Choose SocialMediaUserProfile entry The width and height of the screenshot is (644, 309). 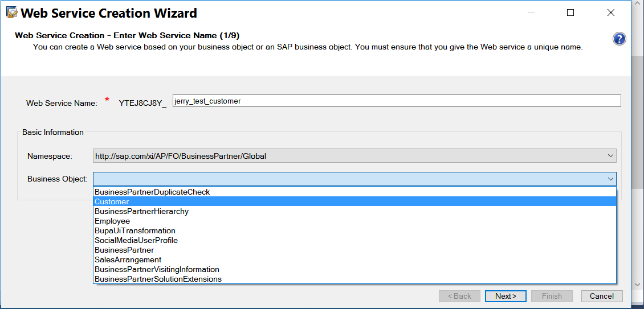[355, 241]
